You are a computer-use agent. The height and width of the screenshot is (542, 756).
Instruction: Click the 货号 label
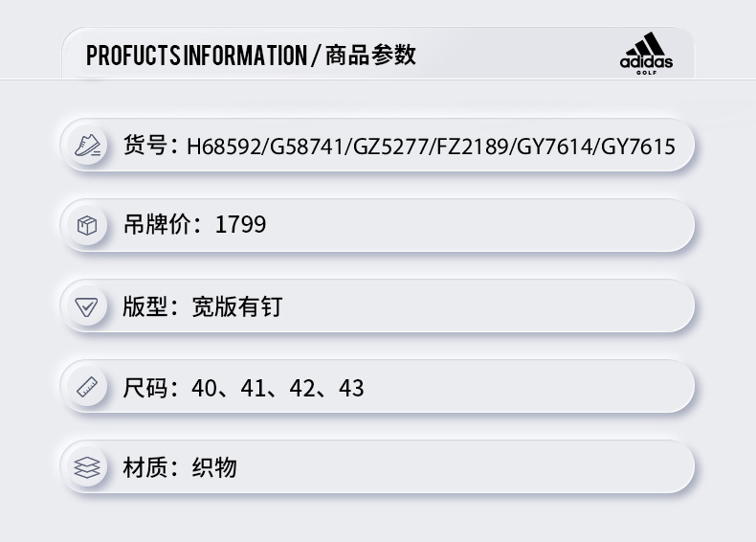point(145,146)
